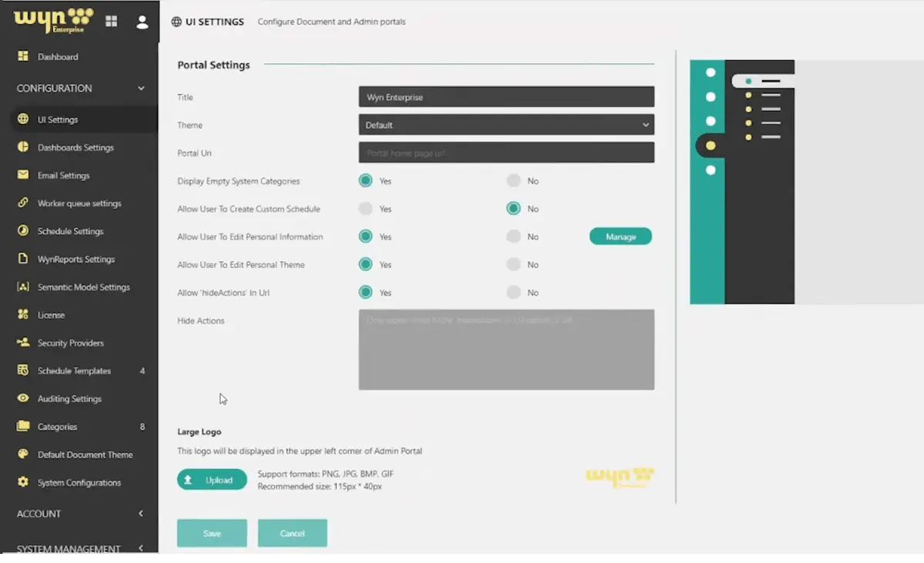Select No for Display Empty System Categories
The width and height of the screenshot is (924, 563).
pyautogui.click(x=514, y=181)
